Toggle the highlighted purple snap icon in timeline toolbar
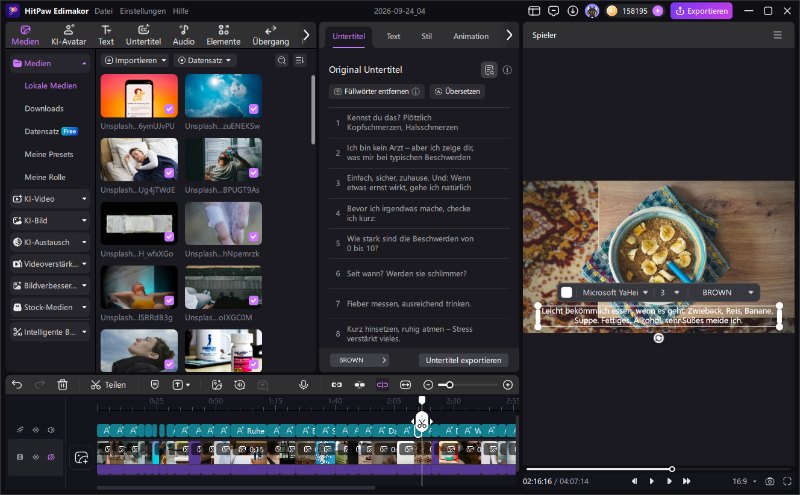 (382, 385)
